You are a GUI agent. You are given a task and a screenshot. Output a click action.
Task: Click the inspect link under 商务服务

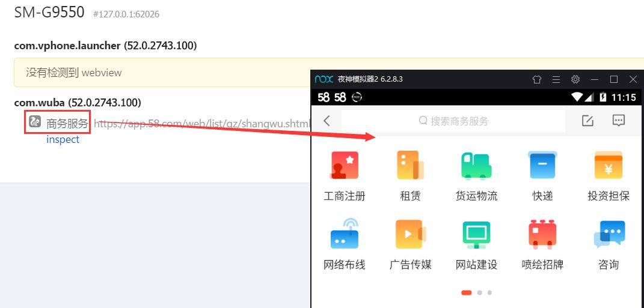(x=63, y=139)
